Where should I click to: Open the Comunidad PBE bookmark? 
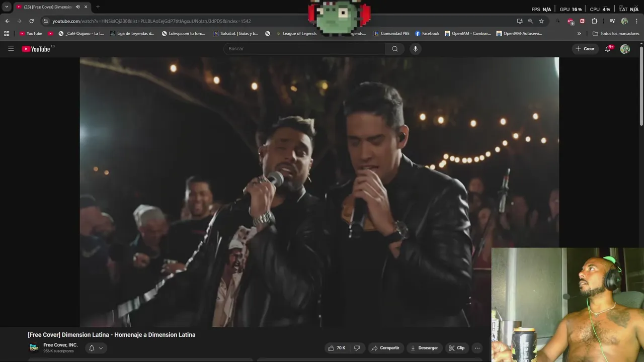coord(392,34)
